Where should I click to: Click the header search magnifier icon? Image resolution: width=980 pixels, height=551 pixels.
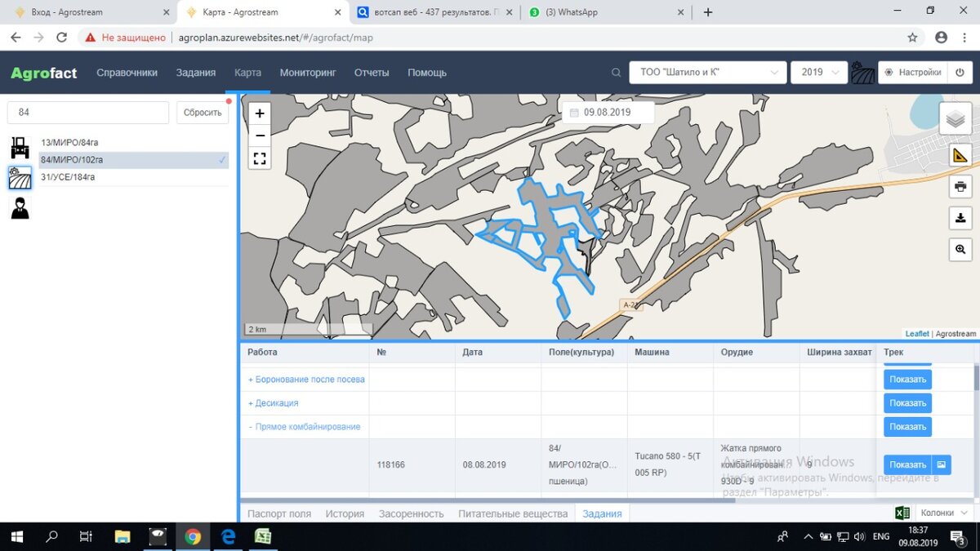[x=617, y=73]
